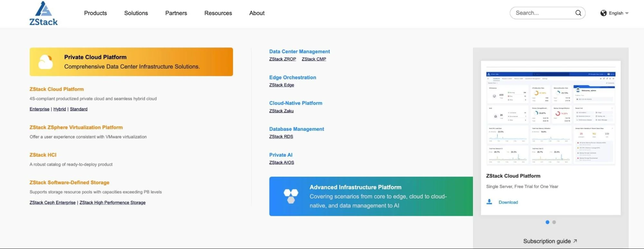Click the search magnifier icon
The width and height of the screenshot is (644, 249).
pyautogui.click(x=578, y=13)
